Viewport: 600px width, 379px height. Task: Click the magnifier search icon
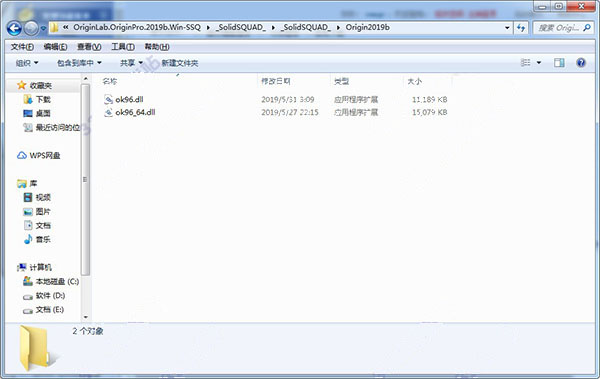tap(587, 28)
